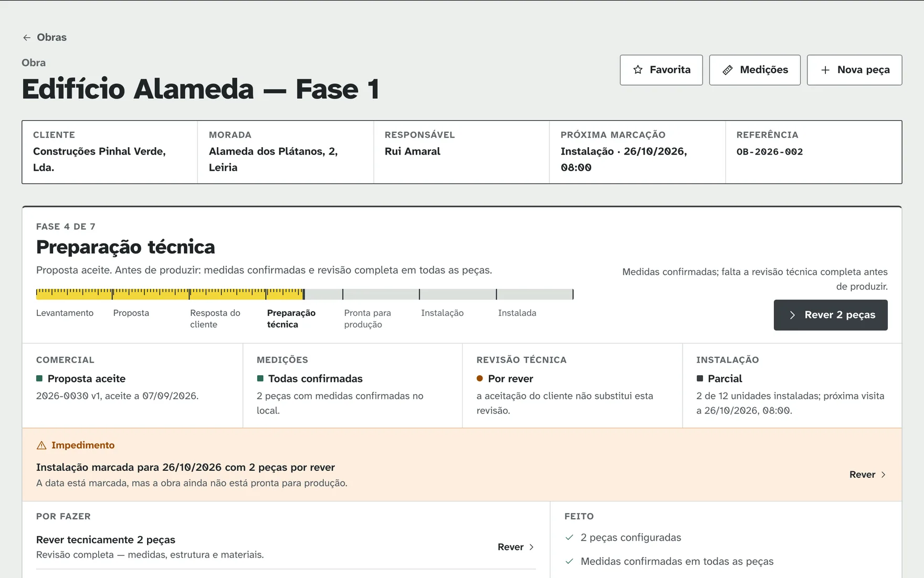924x578 pixels.
Task: Select the Pronta para produção stage label
Action: pyautogui.click(x=367, y=318)
